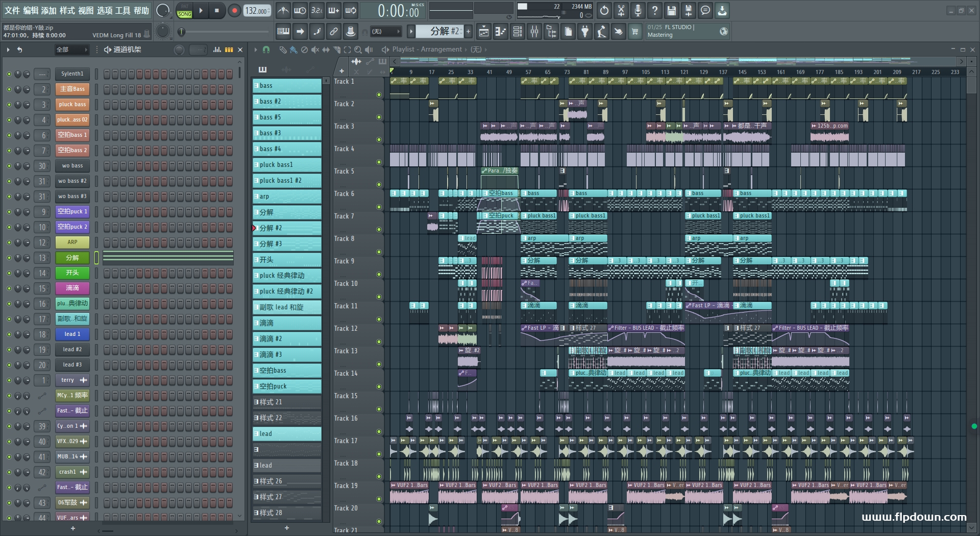Click the play button

tap(201, 10)
